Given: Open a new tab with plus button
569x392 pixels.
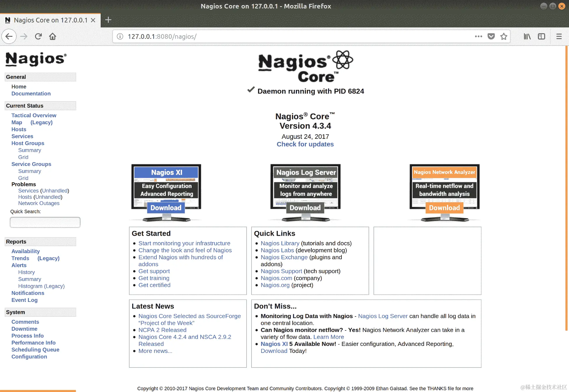Looking at the screenshot, I should (108, 20).
